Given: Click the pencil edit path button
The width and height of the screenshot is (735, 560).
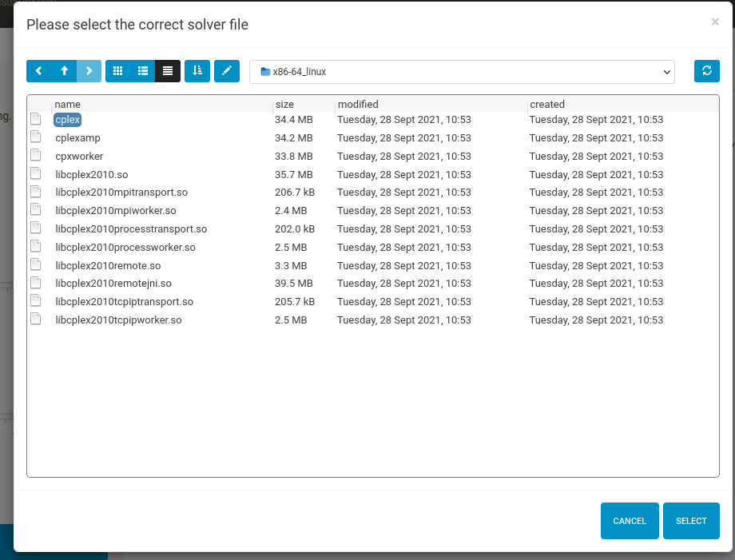Looking at the screenshot, I should (x=227, y=71).
